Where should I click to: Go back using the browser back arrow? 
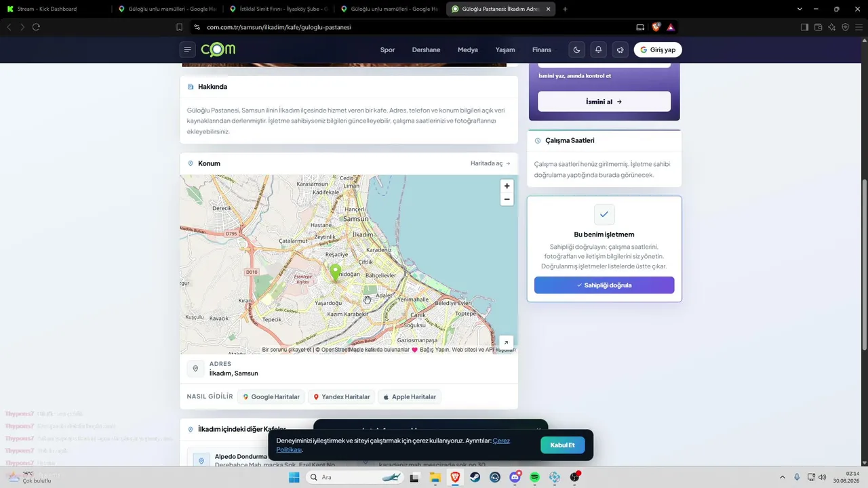coord(9,27)
